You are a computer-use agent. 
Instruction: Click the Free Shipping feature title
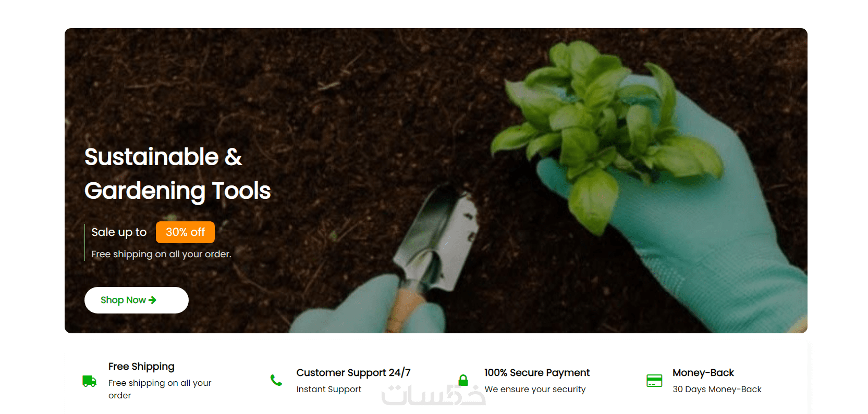tap(141, 367)
